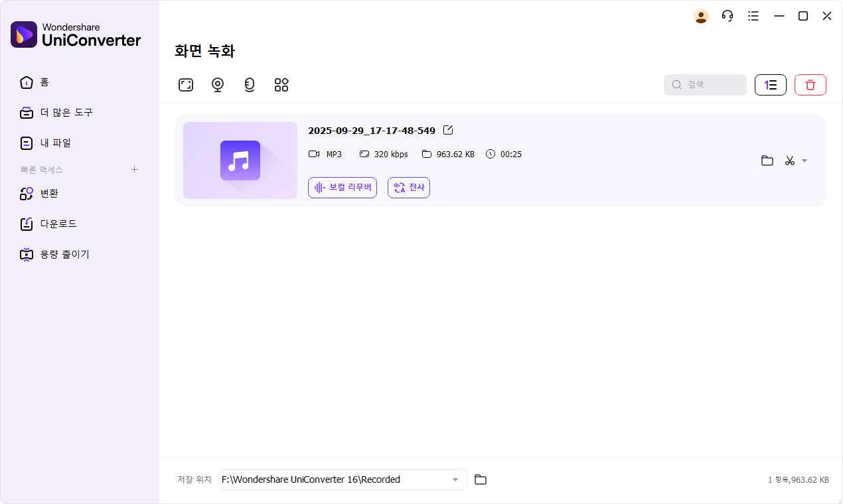Add a quick access item with plus
The image size is (843, 504).
point(134,170)
